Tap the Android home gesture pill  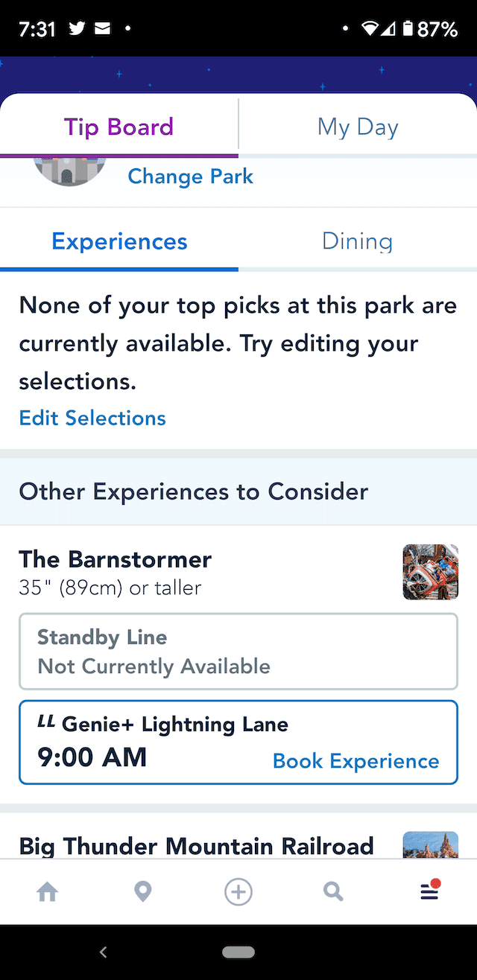click(x=238, y=952)
